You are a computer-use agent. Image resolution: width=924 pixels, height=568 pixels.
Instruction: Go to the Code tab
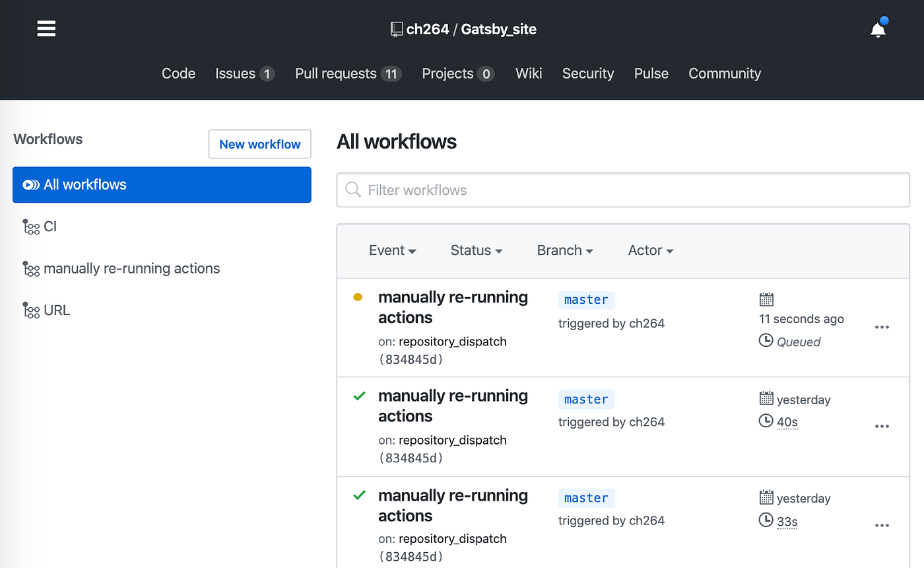(178, 74)
